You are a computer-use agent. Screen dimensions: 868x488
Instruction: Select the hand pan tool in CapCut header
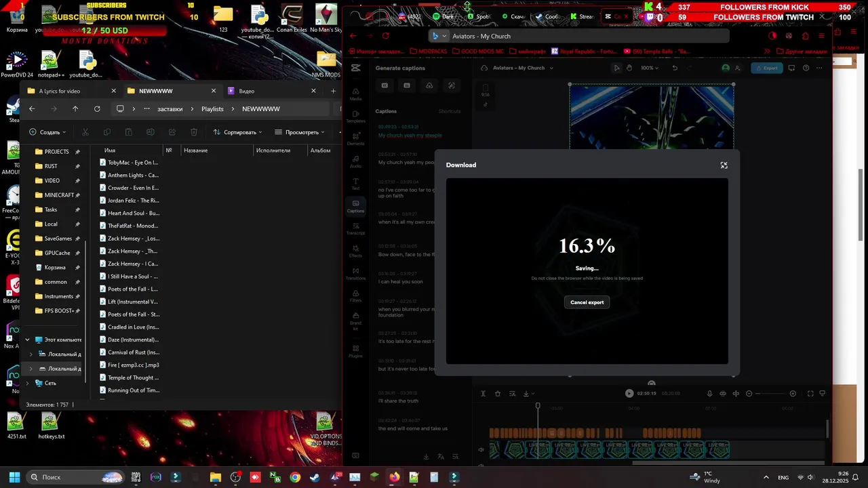(x=629, y=68)
